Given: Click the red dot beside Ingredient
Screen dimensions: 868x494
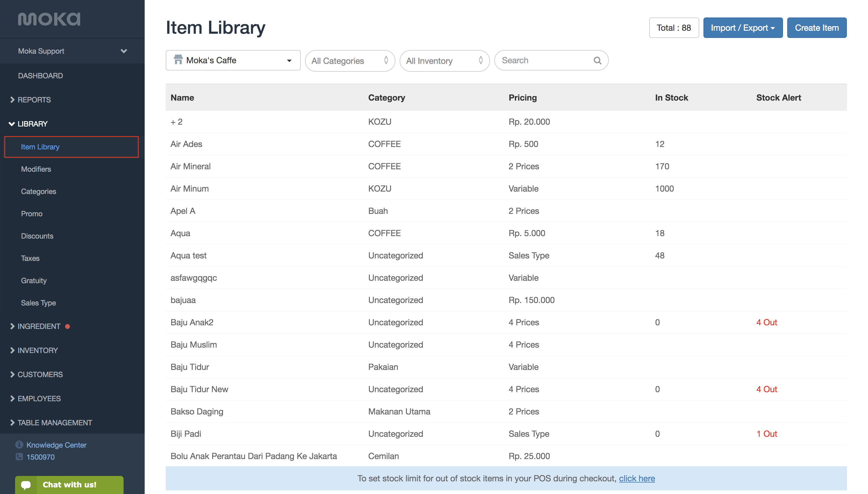Looking at the screenshot, I should coord(68,327).
